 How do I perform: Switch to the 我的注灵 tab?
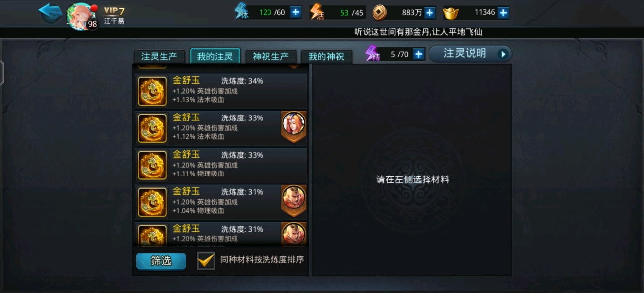tap(215, 56)
